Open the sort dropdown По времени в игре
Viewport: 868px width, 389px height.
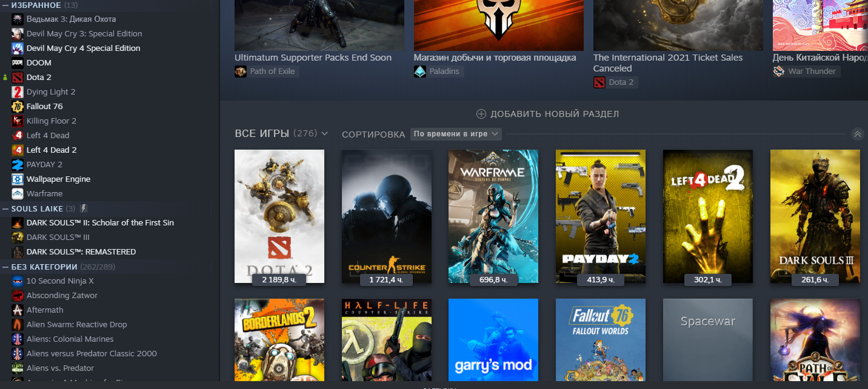coord(456,134)
